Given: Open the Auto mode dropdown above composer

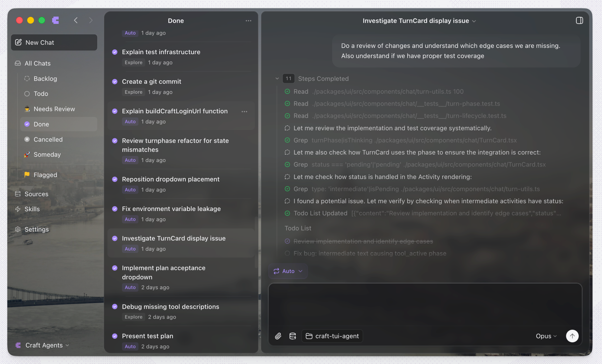Looking at the screenshot, I should [288, 271].
